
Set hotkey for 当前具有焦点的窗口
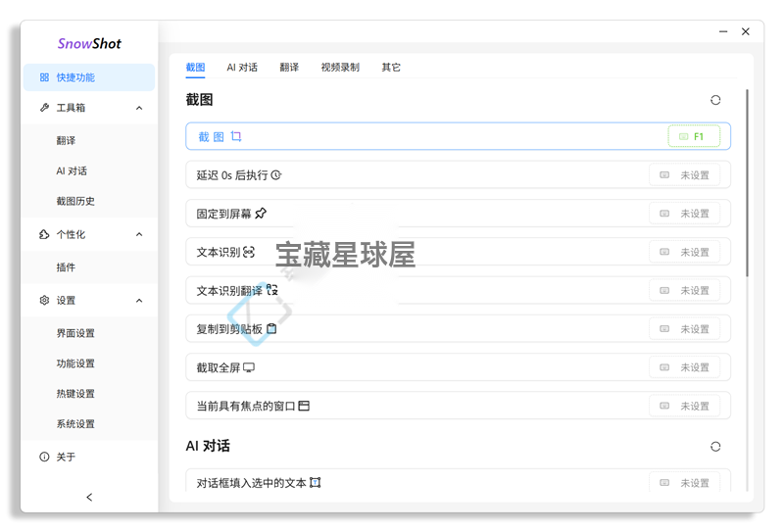point(684,406)
